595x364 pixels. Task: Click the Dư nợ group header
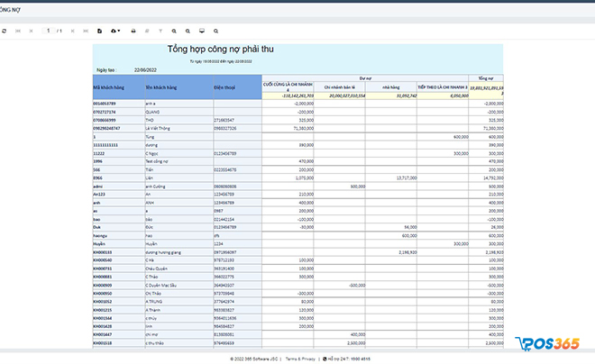(365, 78)
